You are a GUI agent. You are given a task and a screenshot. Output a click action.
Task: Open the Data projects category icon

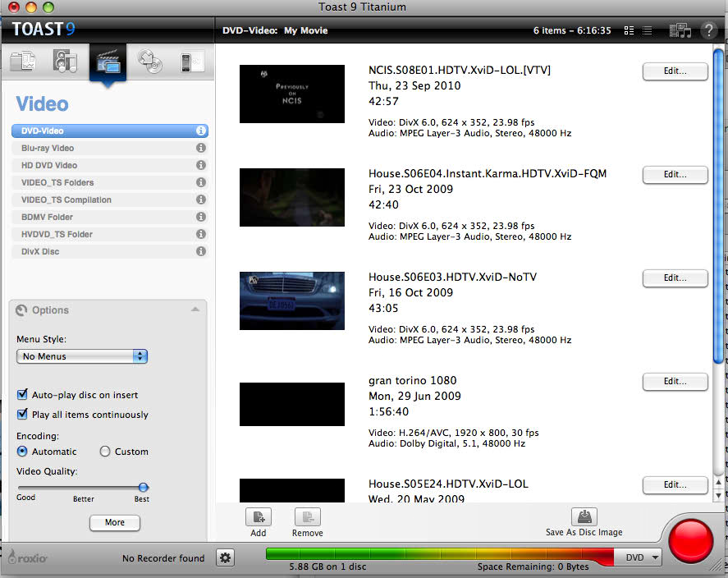23,61
